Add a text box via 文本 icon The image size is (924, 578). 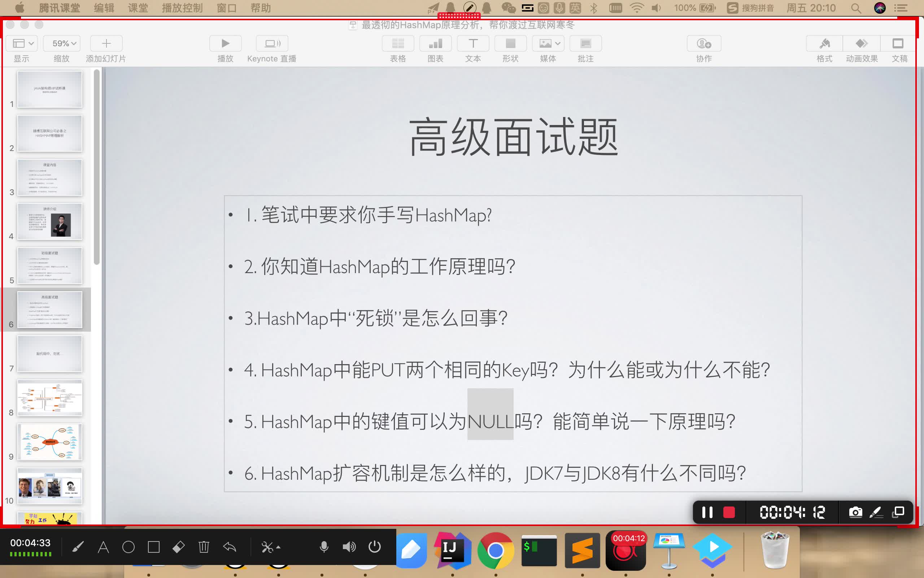(x=473, y=44)
